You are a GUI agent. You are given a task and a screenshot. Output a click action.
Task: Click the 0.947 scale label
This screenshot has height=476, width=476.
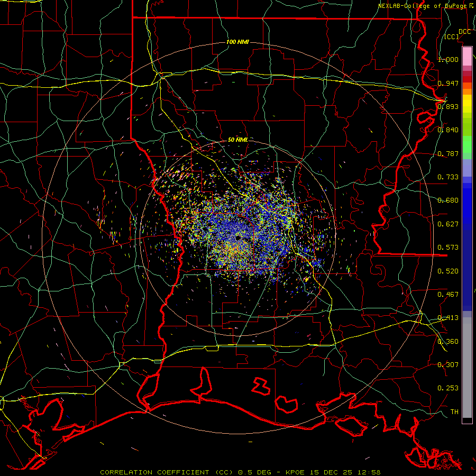(x=448, y=83)
